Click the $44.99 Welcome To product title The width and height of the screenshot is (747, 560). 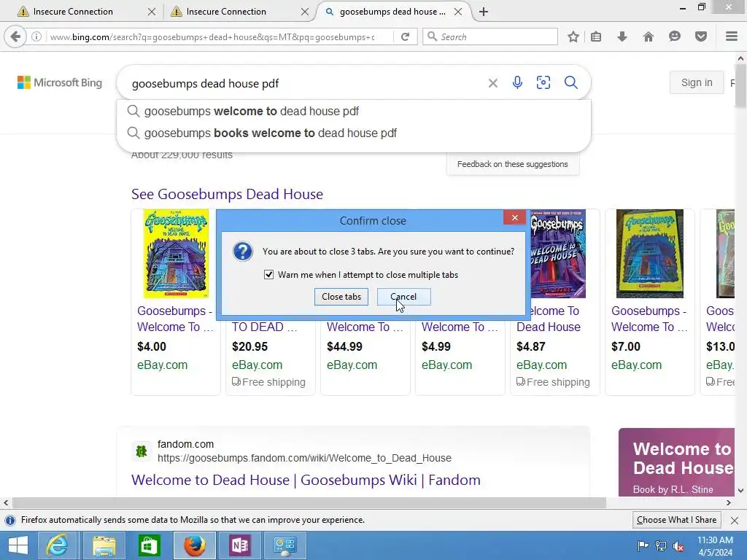tap(365, 327)
